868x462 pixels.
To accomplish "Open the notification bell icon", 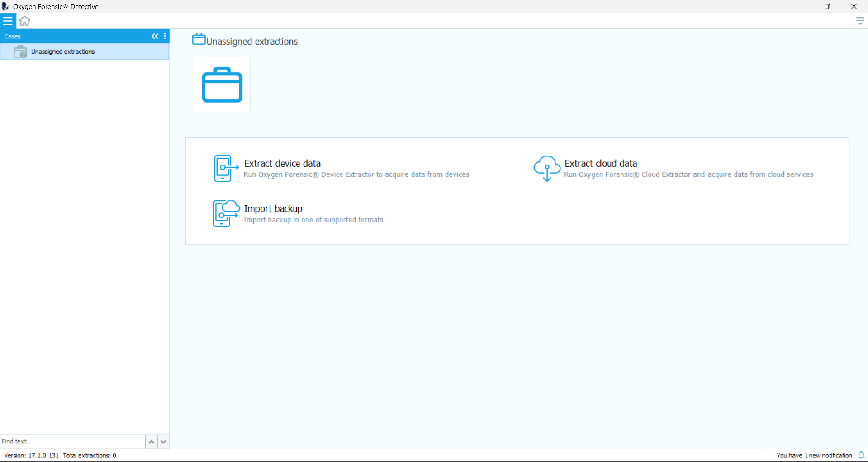I will coord(861,455).
